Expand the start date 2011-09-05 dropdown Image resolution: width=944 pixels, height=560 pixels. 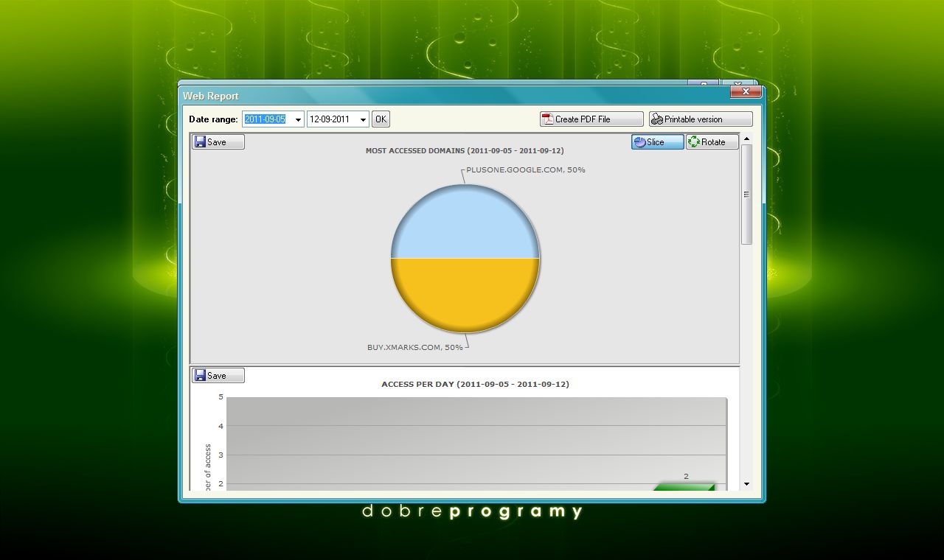298,119
